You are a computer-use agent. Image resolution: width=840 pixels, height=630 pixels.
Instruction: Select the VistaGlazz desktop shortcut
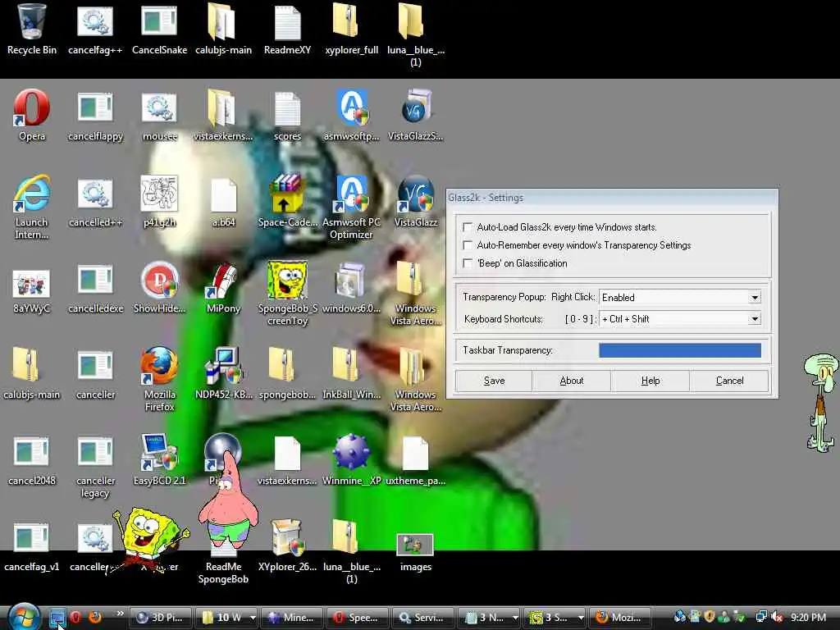click(x=416, y=202)
